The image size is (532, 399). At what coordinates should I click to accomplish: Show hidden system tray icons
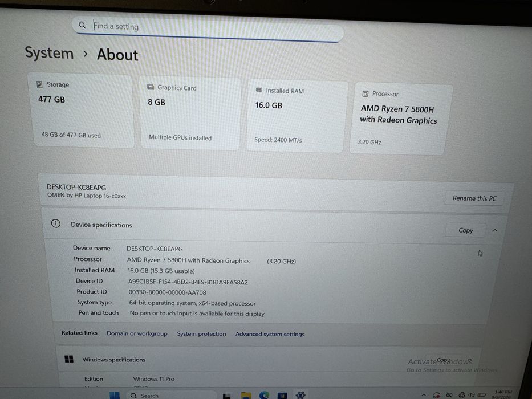click(x=424, y=395)
